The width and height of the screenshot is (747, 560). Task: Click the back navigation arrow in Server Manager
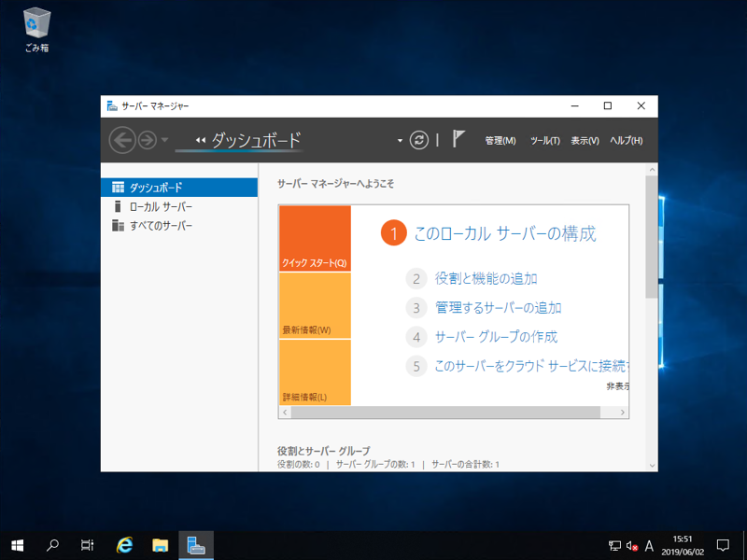(122, 140)
